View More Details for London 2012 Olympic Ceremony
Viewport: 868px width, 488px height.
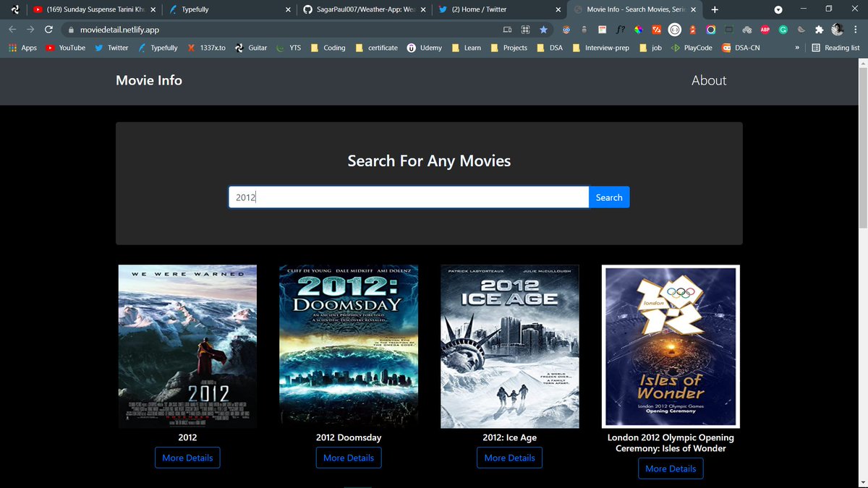(x=671, y=468)
